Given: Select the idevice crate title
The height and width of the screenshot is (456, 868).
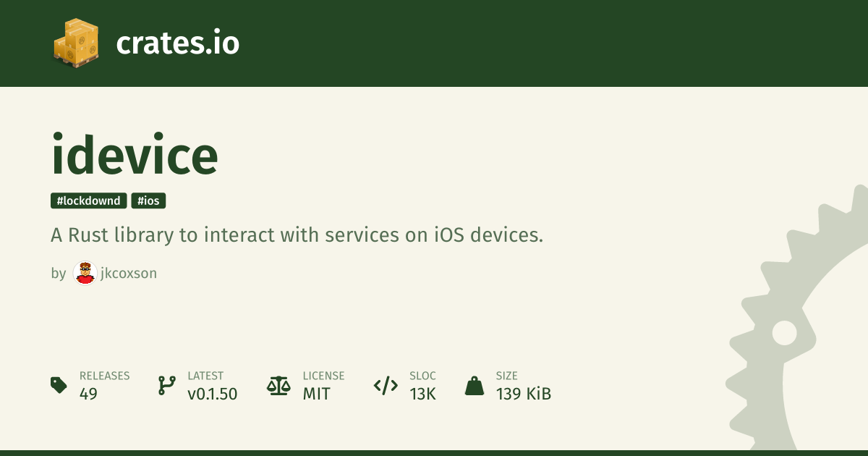Looking at the screenshot, I should point(135,156).
